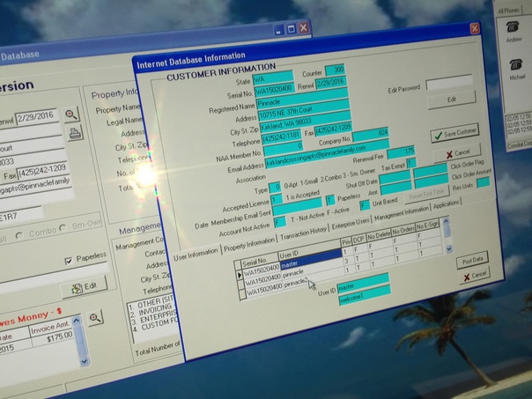532x399 pixels.
Task: Click the magnifier icon beside the renewal date
Action: (x=70, y=114)
